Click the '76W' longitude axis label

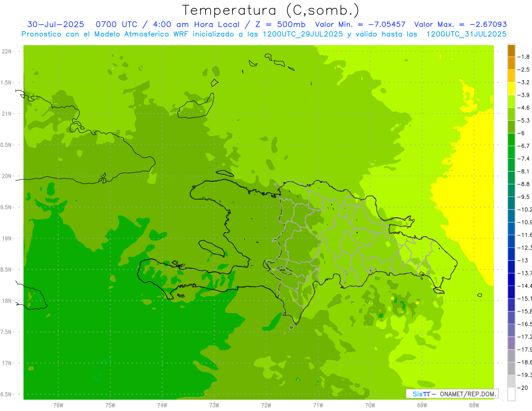pyautogui.click(x=58, y=405)
